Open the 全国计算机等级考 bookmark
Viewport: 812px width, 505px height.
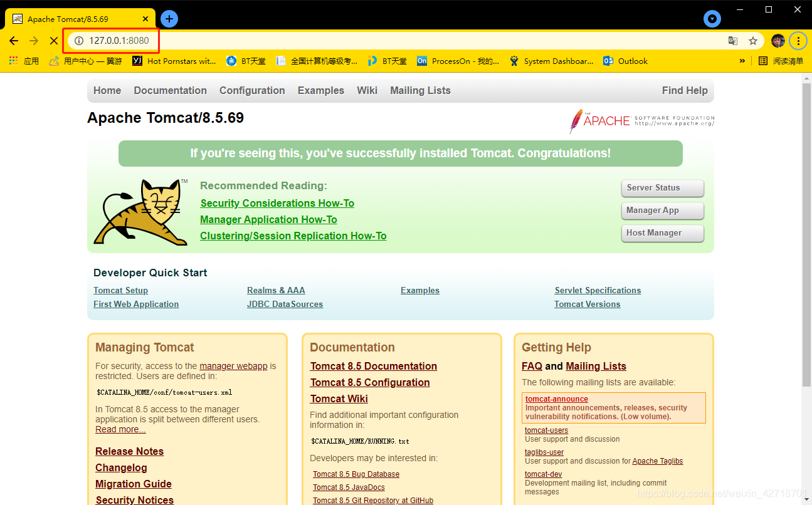(x=317, y=61)
